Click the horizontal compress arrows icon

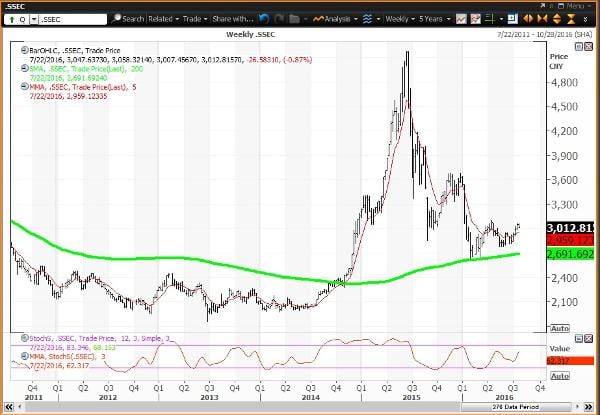pos(542,18)
